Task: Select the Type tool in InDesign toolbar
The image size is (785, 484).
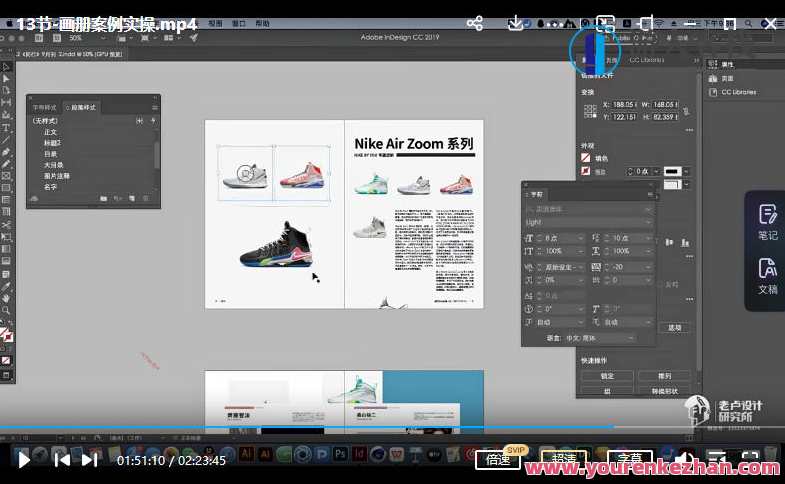Action: (6, 128)
